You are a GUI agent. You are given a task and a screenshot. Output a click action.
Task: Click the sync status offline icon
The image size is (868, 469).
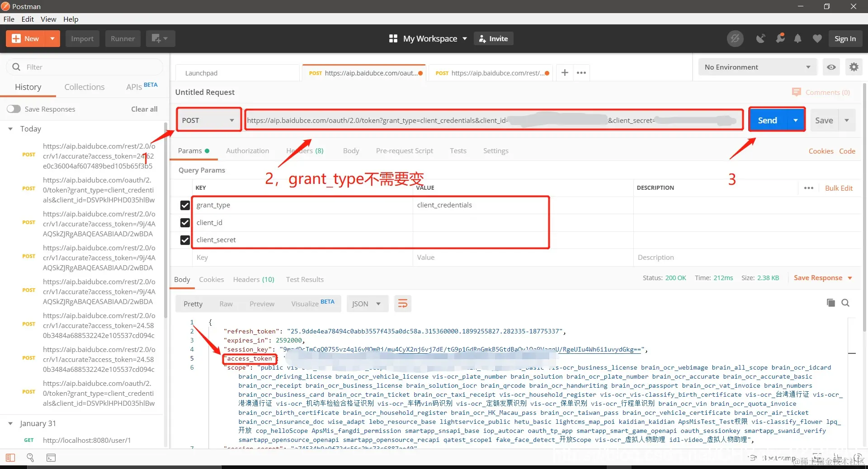pos(735,38)
